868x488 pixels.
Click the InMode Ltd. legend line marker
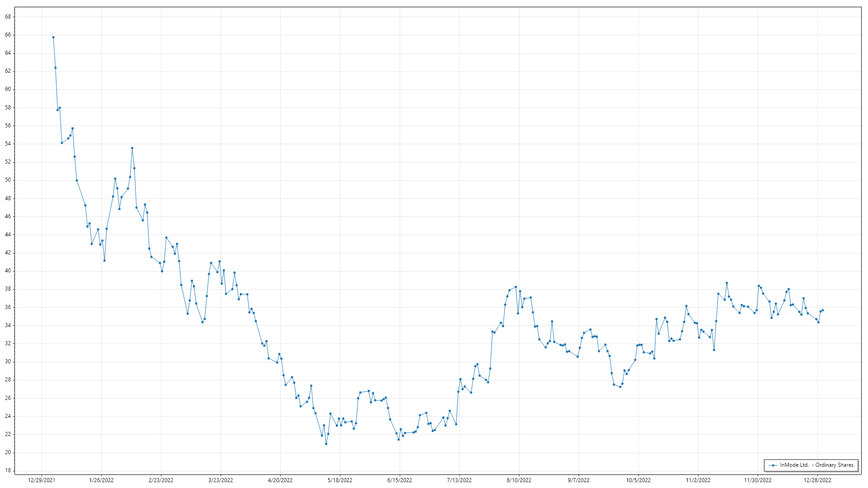(x=773, y=465)
